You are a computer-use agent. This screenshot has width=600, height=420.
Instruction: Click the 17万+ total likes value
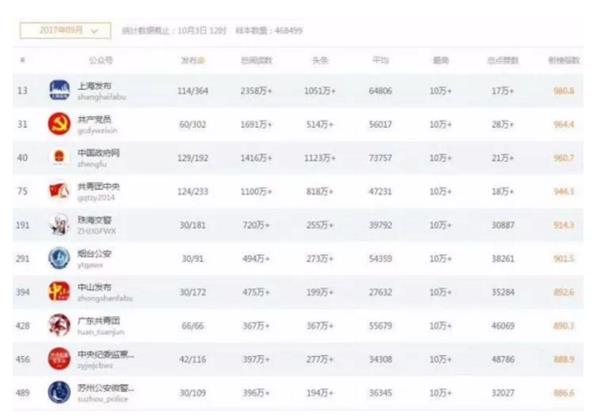[503, 91]
